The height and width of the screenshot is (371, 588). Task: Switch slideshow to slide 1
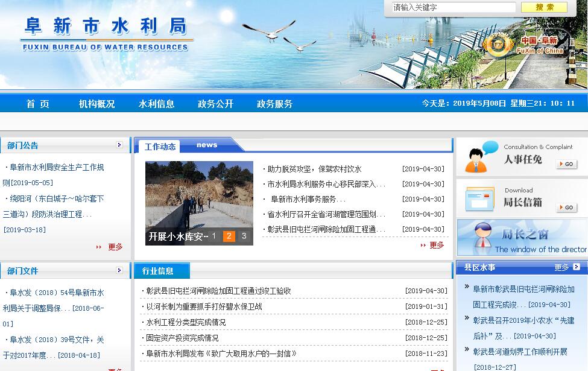(213, 236)
